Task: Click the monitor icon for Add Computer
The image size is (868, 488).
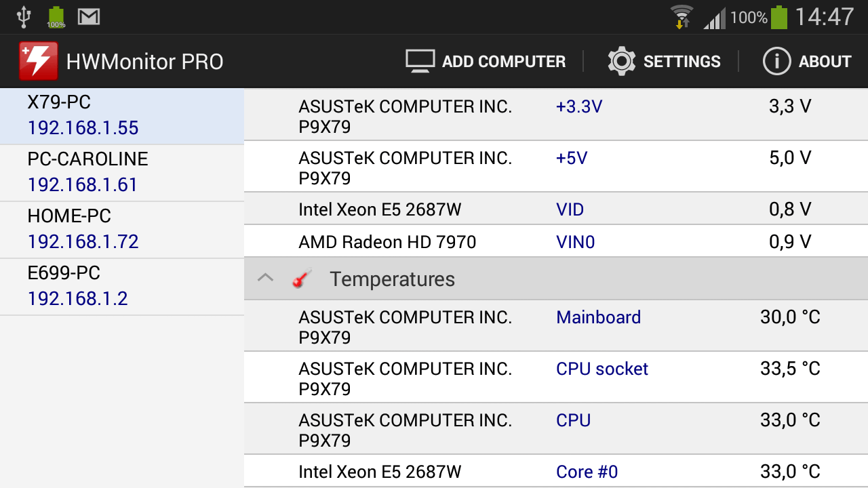Action: tap(420, 62)
